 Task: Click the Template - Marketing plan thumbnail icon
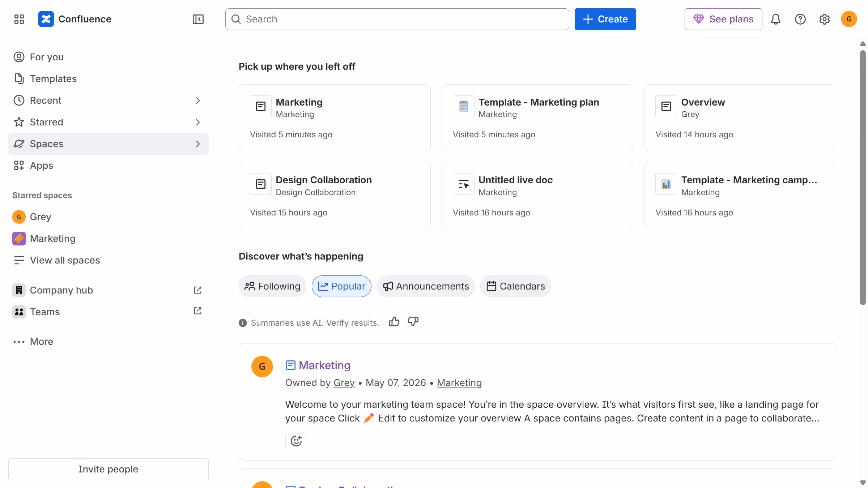coord(463,106)
